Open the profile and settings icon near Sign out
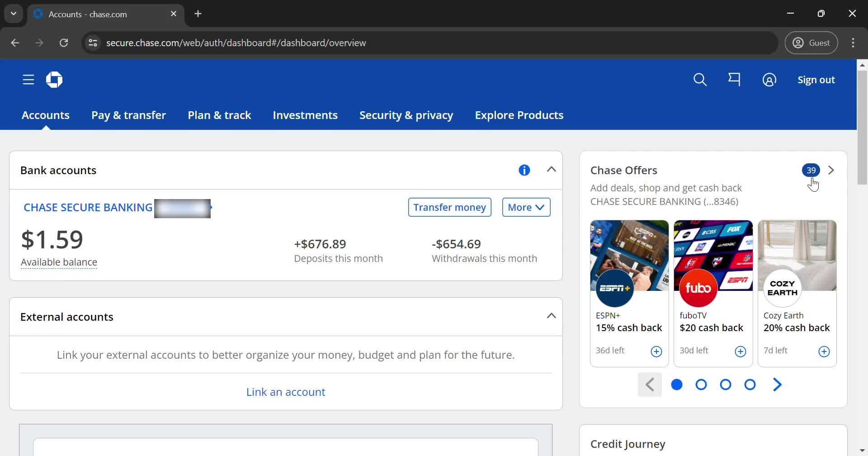Screen dimensions: 868x456 click(769, 80)
